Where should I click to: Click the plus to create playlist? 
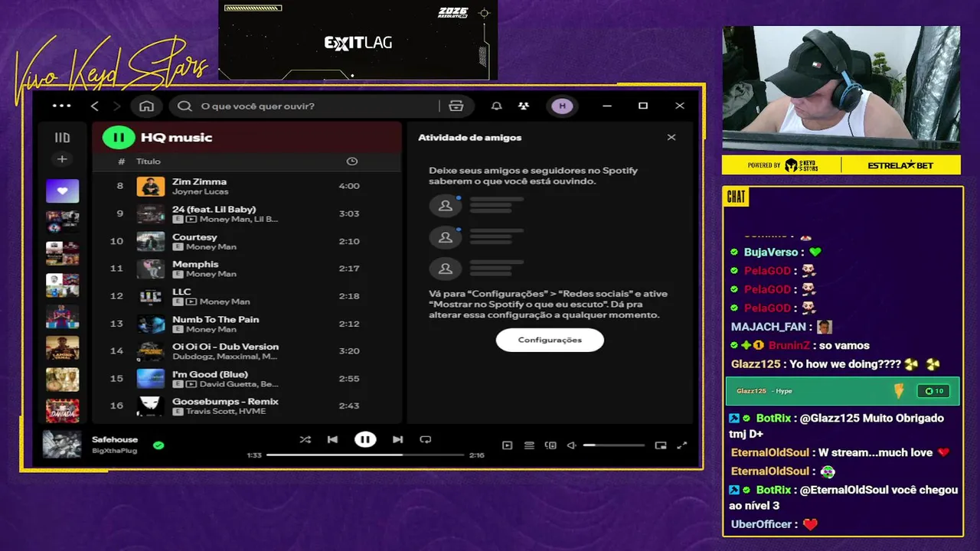tap(62, 159)
